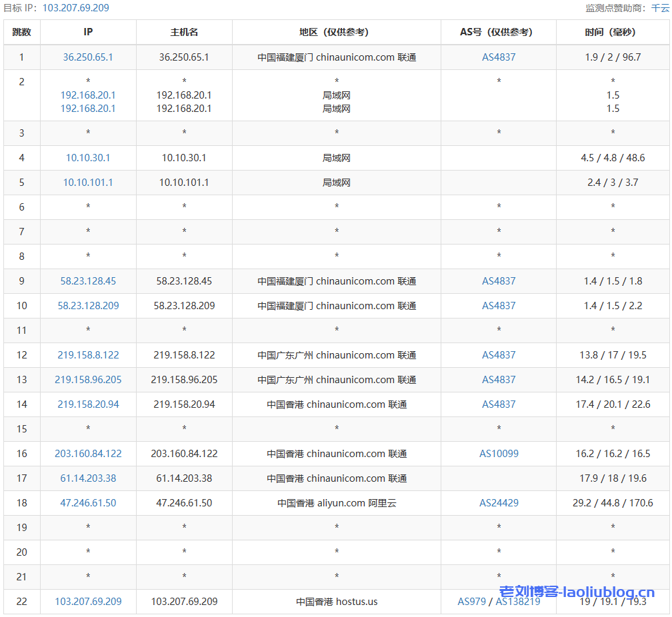Click the AS4837 link in hop 1 row
672x617 pixels.
point(499,57)
